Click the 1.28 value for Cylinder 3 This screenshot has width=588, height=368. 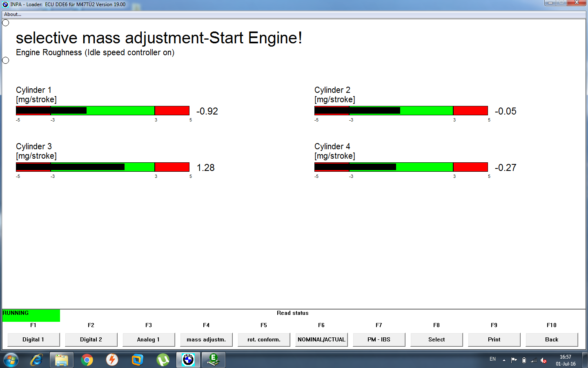coord(205,168)
